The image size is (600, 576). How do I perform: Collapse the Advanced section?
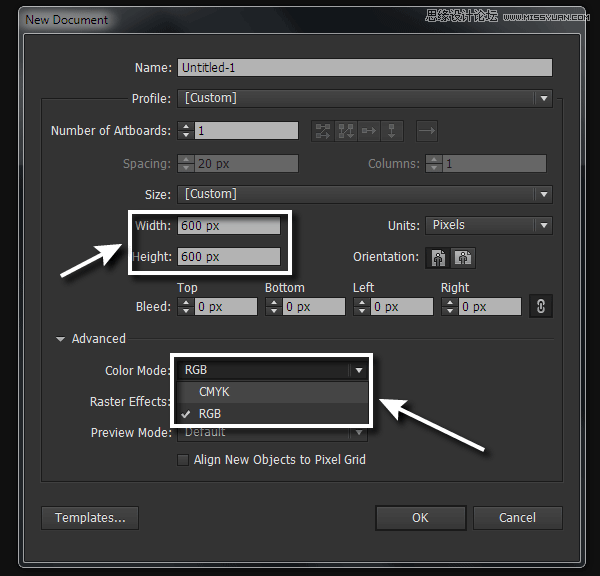[x=62, y=339]
